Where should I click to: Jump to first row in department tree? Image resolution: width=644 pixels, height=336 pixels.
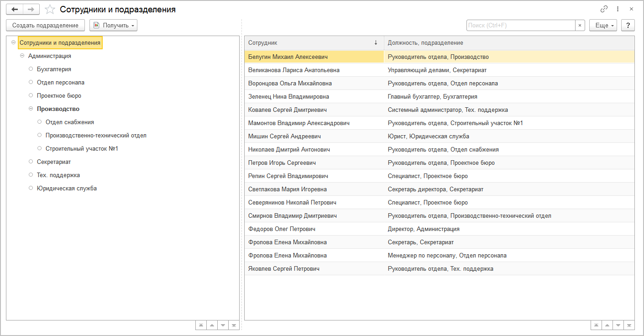point(201,325)
